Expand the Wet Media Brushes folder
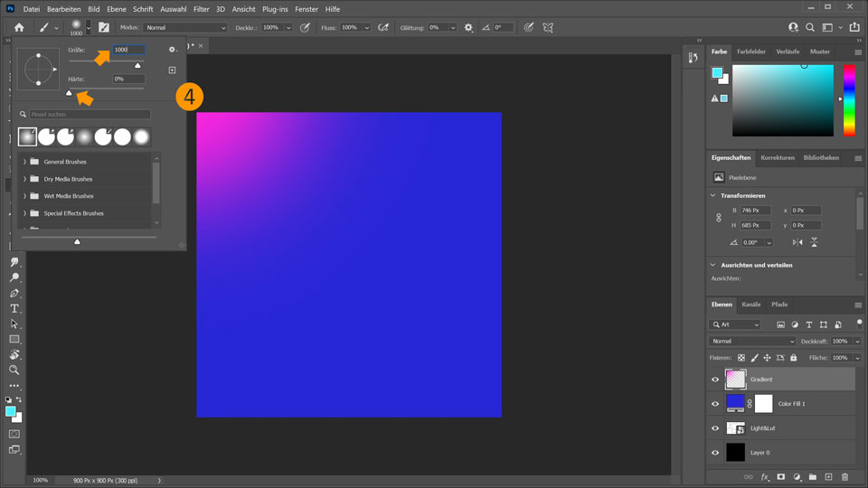868x488 pixels. [24, 196]
